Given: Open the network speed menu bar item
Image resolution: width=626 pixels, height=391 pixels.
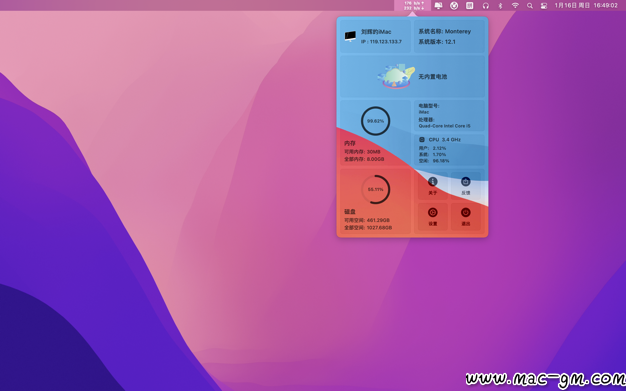Looking at the screenshot, I should tap(412, 5).
